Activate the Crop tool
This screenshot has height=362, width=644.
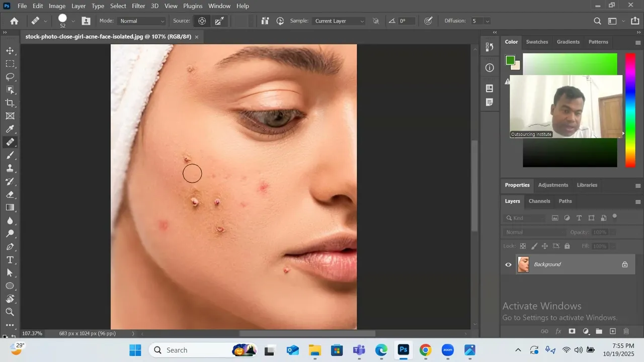[10, 103]
